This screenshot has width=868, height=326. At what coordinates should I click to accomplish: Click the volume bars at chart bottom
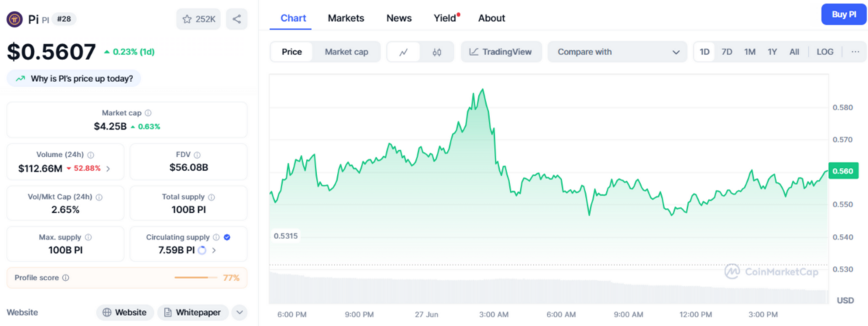[x=549, y=288]
